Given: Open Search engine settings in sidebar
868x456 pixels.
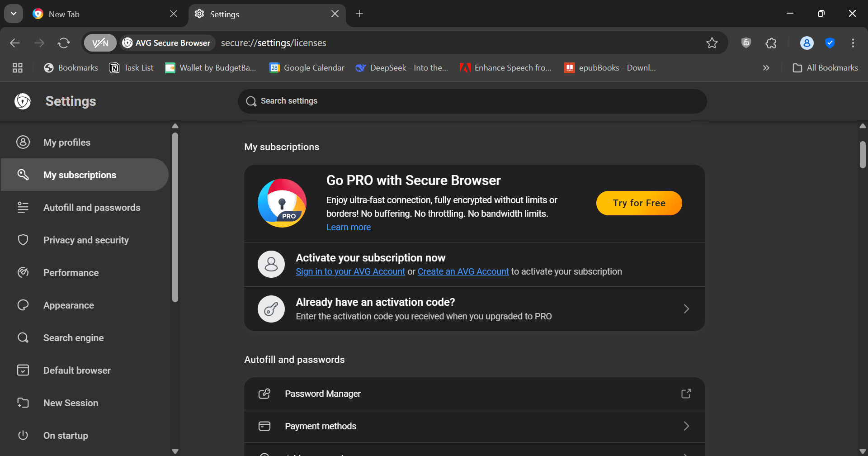Looking at the screenshot, I should [85, 338].
